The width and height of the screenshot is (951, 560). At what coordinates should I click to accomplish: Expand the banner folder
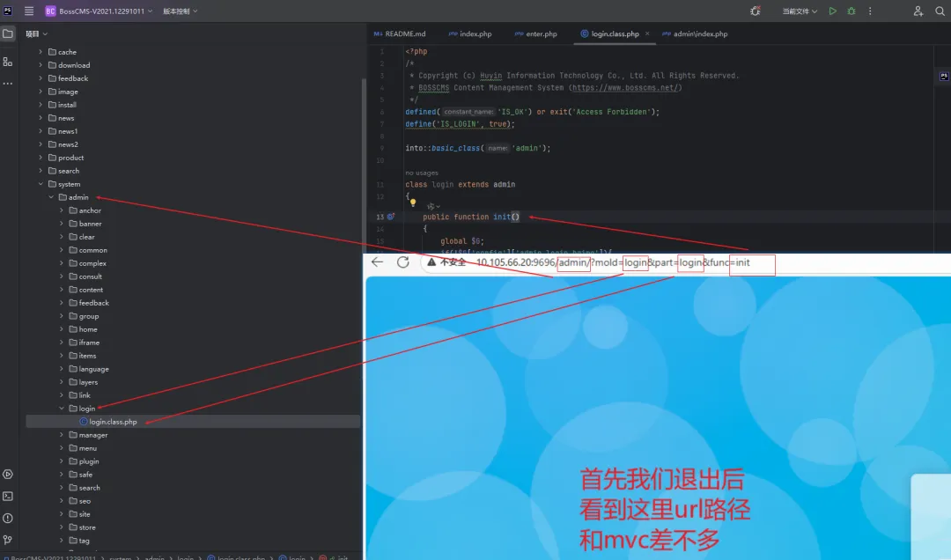coord(62,224)
